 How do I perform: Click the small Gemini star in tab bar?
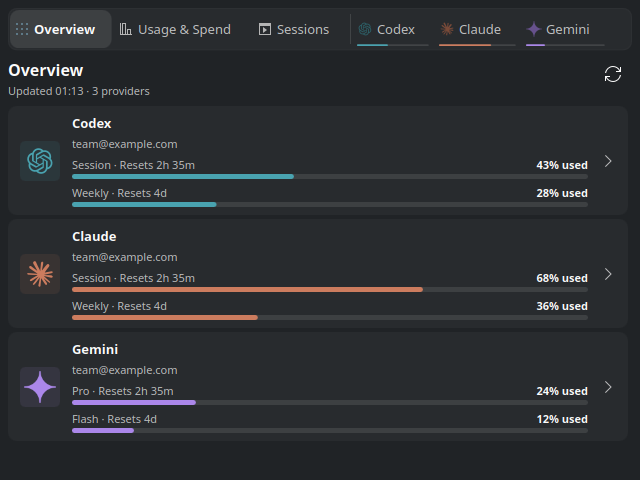point(534,29)
